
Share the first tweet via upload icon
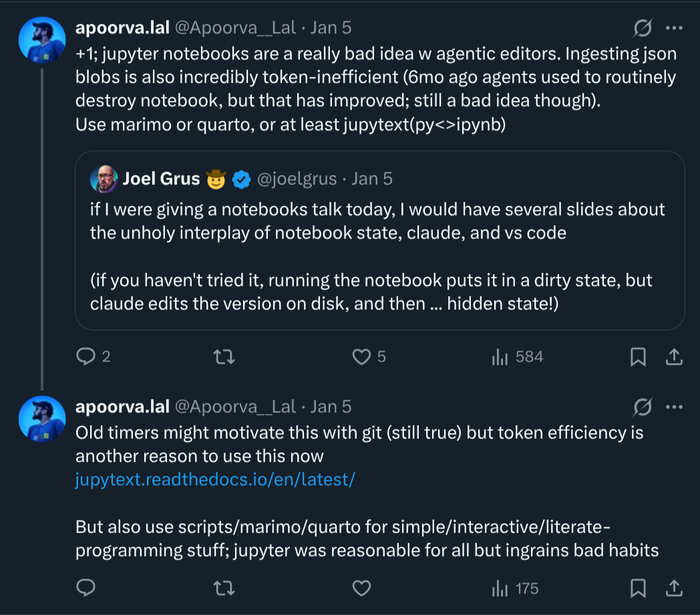point(674,357)
